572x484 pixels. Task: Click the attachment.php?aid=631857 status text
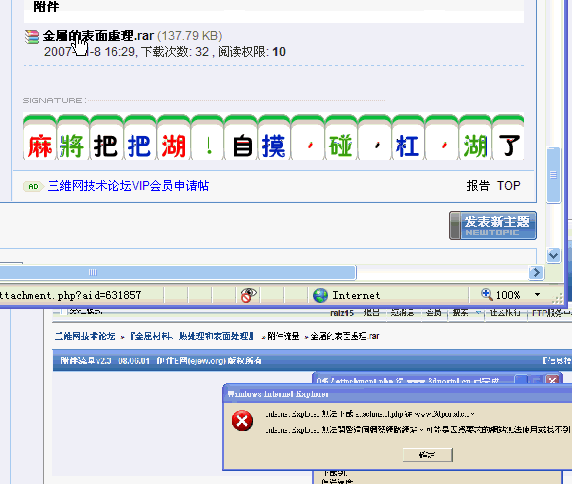(70, 295)
